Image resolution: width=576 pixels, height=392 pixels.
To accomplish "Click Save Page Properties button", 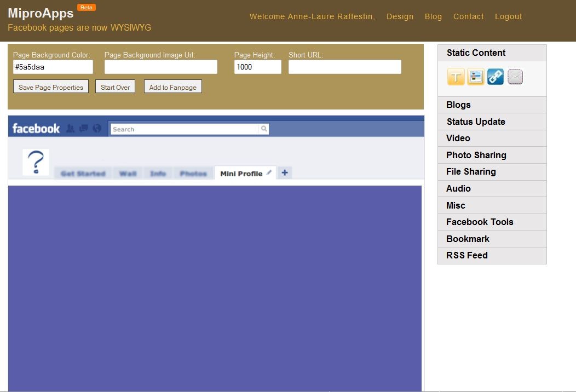I will (x=51, y=87).
